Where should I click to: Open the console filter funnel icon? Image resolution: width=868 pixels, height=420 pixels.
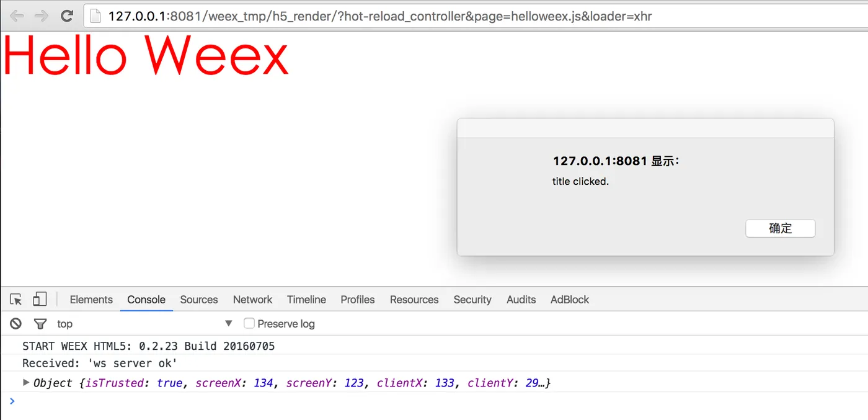click(40, 324)
